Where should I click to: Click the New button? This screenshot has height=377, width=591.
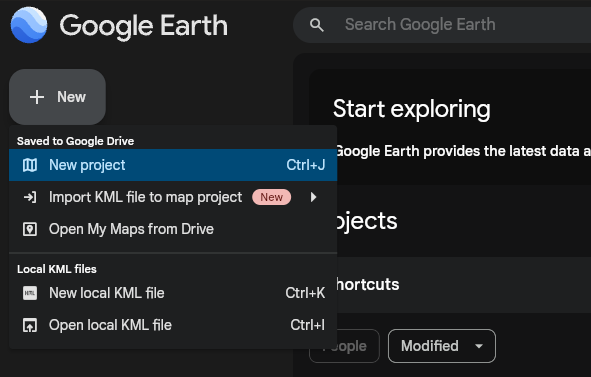57,97
